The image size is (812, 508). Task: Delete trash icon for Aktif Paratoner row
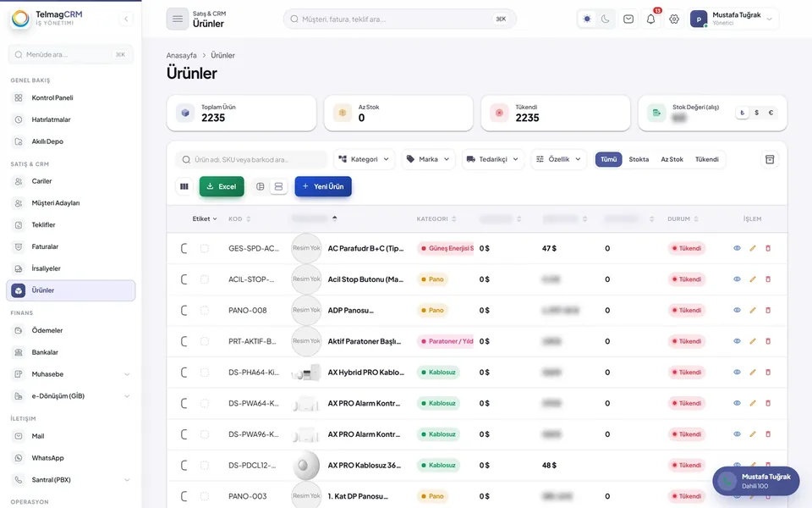[768, 341]
